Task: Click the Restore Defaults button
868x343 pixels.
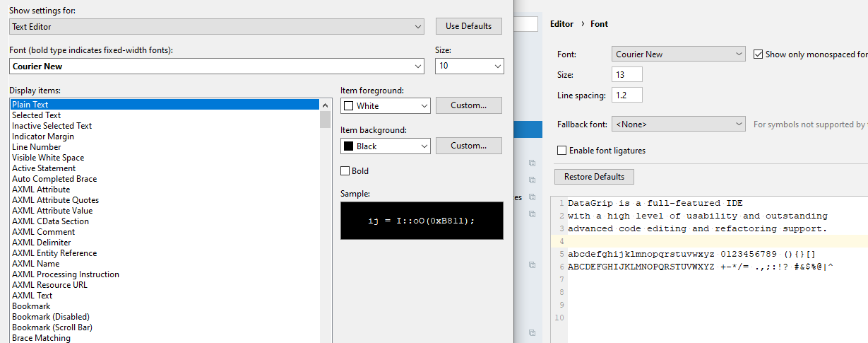Action: point(594,176)
